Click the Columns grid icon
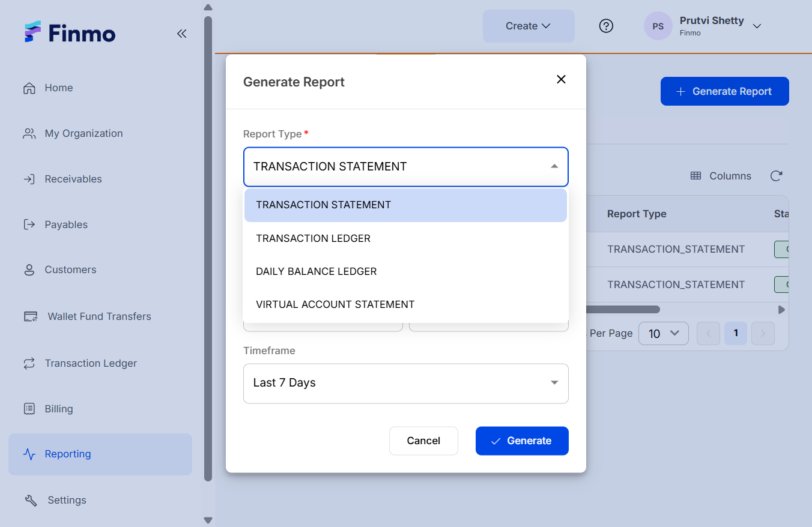The height and width of the screenshot is (527, 812). (695, 176)
